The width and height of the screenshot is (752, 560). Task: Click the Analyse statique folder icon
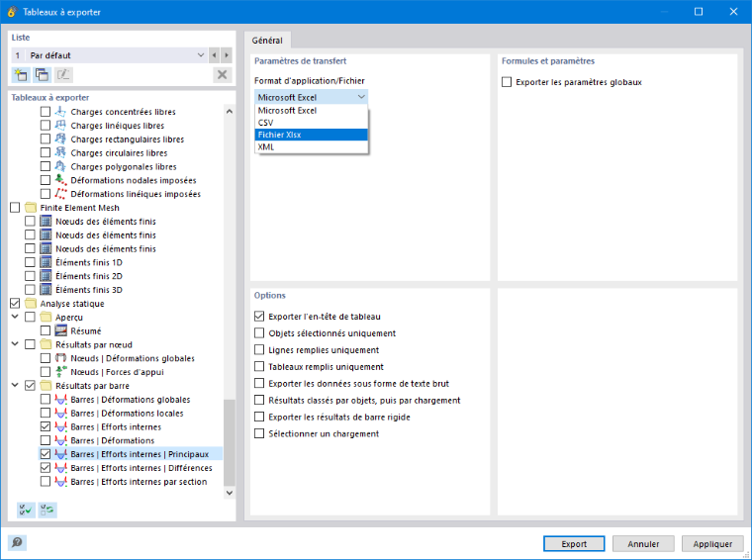(x=31, y=304)
